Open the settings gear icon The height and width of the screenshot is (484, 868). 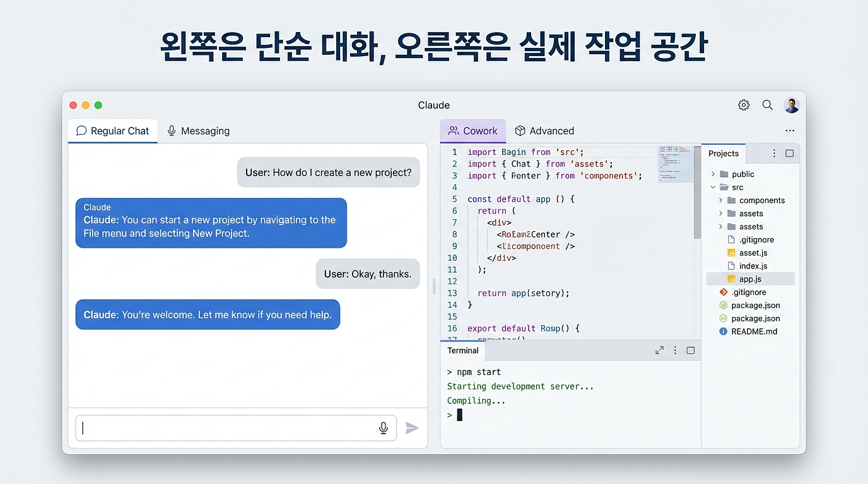click(743, 105)
